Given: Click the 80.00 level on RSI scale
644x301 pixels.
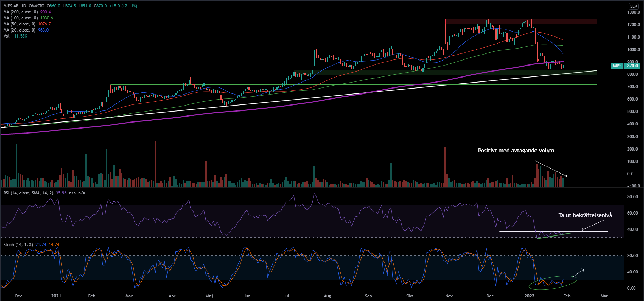Looking at the screenshot, I should tap(632, 197).
